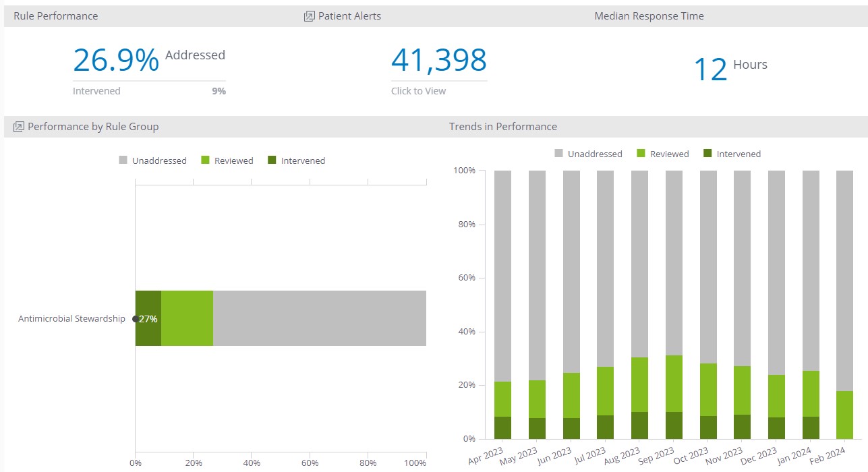Click the gray Unaddressed legend square in Rule Group chart
Screen dimensions: 868x472
tap(123, 160)
